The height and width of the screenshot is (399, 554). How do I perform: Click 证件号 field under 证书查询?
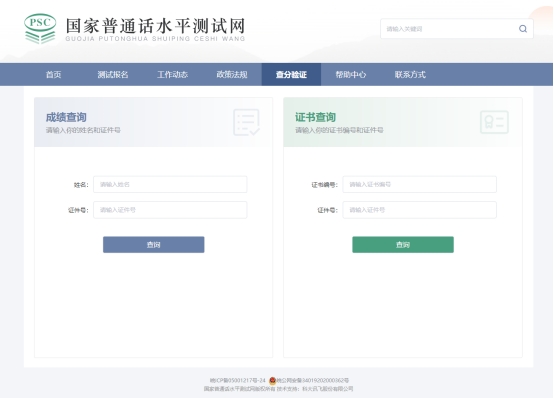(419, 210)
